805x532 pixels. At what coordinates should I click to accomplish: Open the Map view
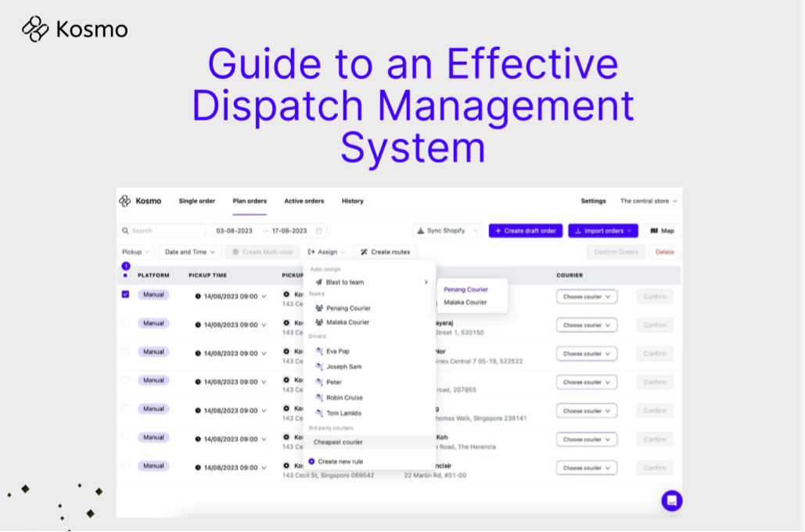pyautogui.click(x=662, y=230)
